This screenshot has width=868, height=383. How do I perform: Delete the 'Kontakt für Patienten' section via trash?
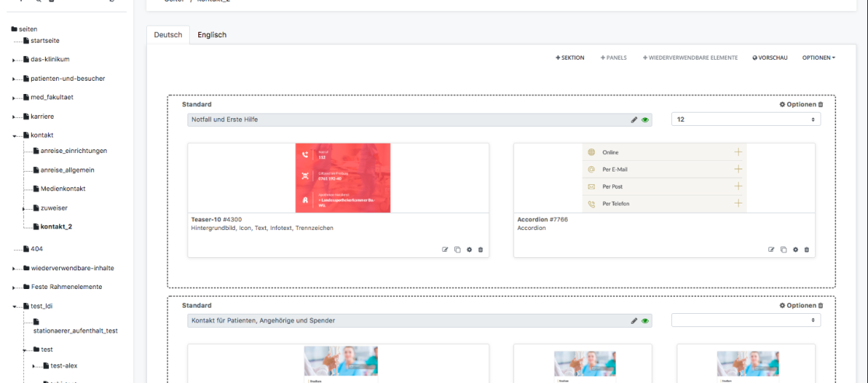click(821, 305)
